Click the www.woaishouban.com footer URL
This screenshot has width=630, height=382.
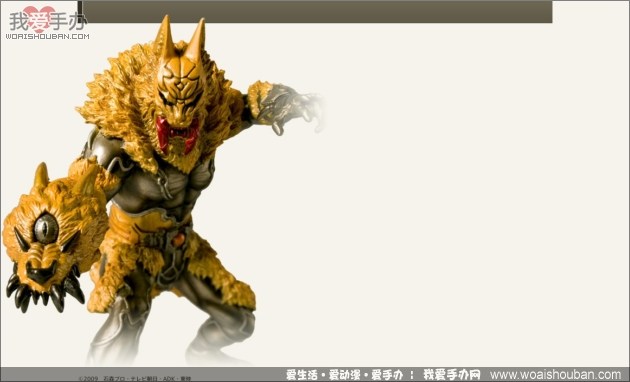click(x=555, y=375)
